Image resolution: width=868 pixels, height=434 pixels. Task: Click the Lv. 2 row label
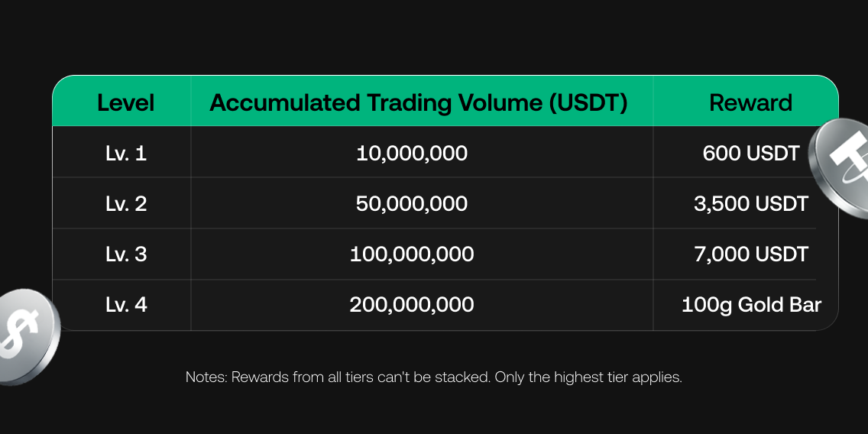tap(126, 203)
